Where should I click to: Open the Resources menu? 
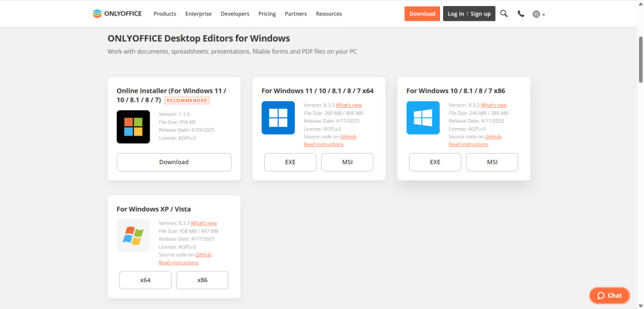(329, 14)
